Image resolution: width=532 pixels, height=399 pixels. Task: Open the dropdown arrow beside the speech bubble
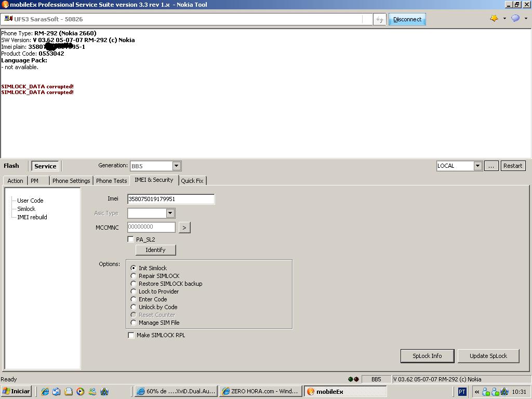tap(526, 19)
